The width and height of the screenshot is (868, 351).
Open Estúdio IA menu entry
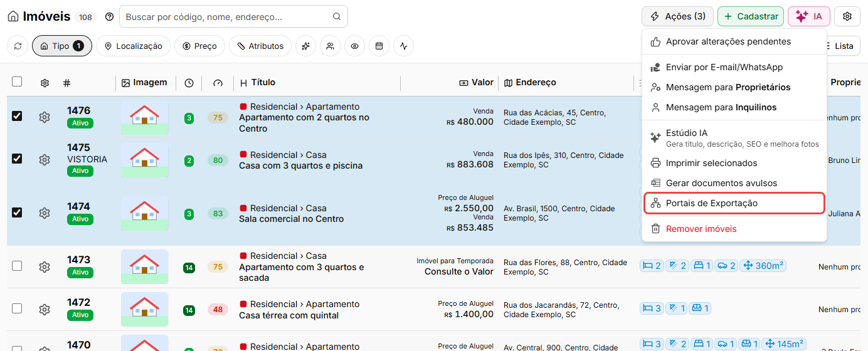(734, 138)
